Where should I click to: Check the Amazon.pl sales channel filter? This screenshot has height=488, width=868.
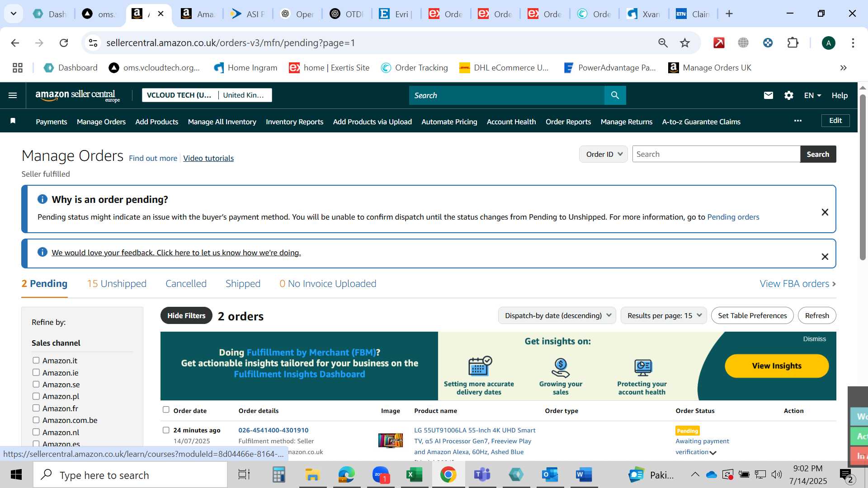click(36, 396)
